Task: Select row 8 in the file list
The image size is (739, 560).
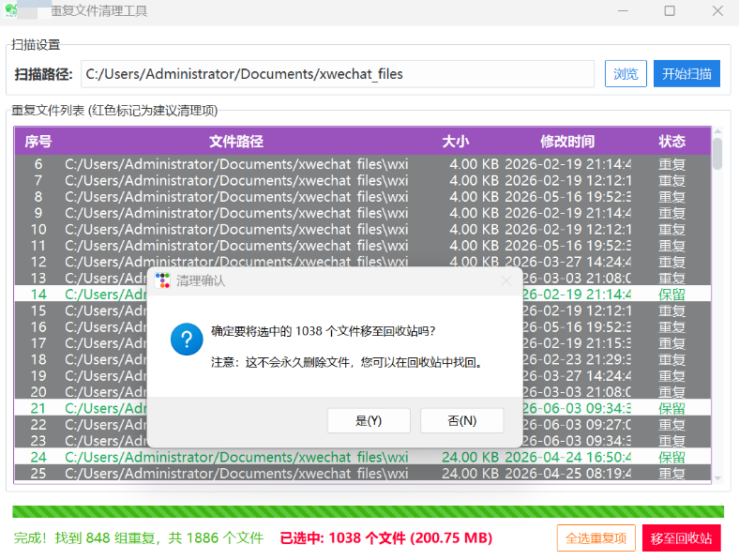Action: (362, 197)
